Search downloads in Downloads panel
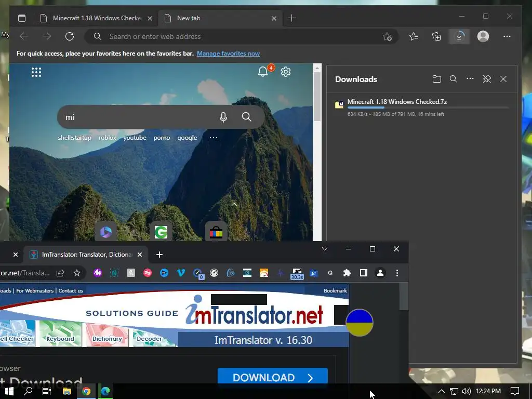This screenshot has width=532, height=399. [x=453, y=79]
